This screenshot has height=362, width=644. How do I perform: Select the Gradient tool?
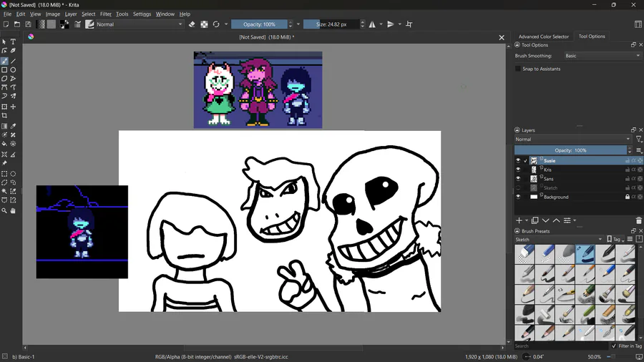point(4,126)
